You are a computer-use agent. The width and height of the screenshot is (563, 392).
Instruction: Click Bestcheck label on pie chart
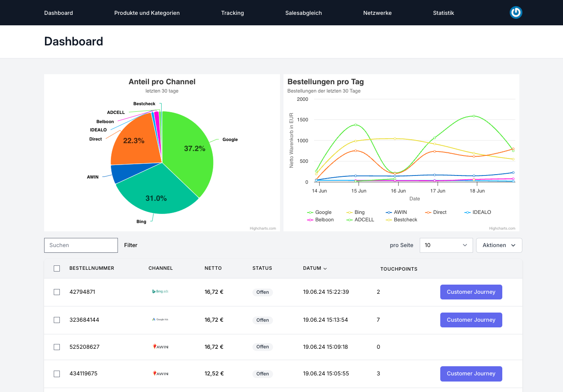pyautogui.click(x=144, y=104)
